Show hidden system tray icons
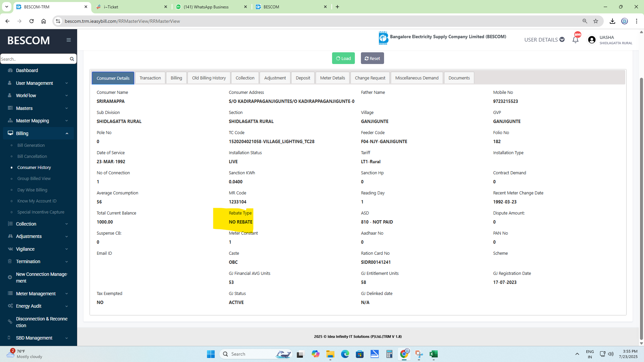This screenshot has width=644, height=362. (577, 354)
